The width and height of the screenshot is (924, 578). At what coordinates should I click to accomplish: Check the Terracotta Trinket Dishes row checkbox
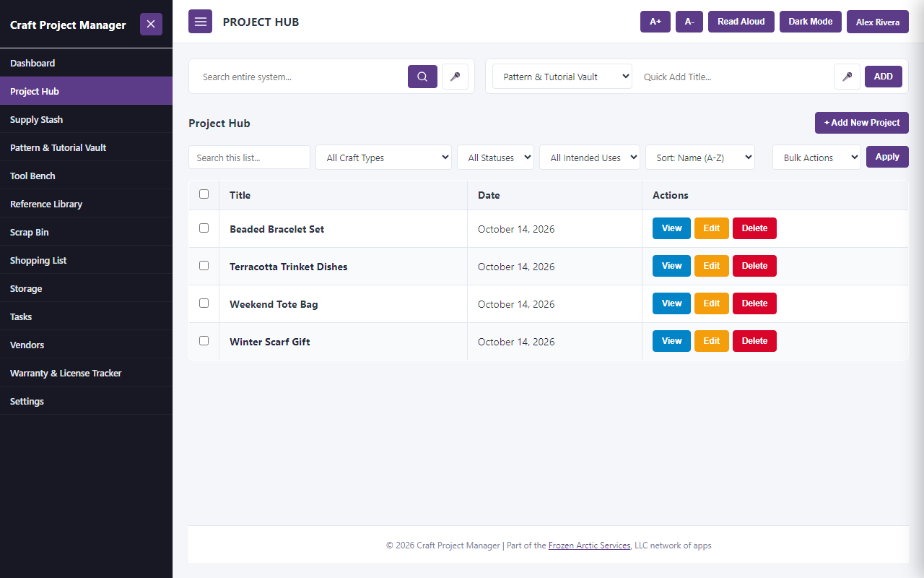click(x=204, y=265)
